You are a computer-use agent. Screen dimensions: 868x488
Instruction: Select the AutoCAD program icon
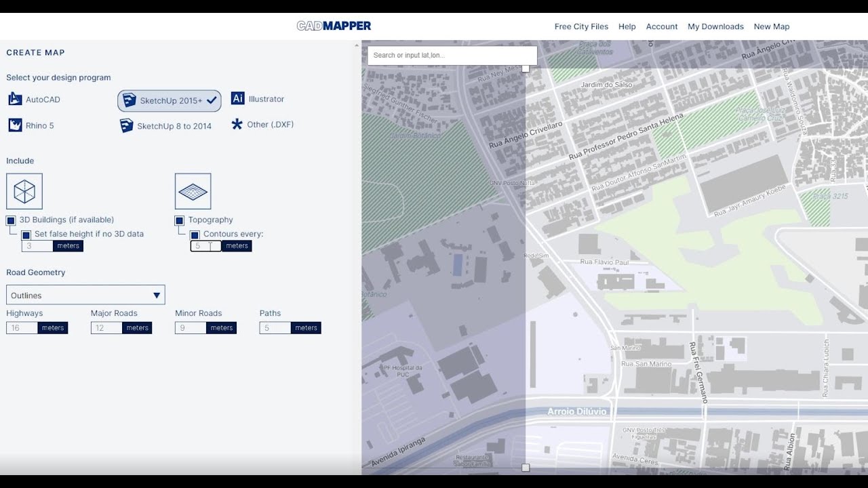click(15, 99)
